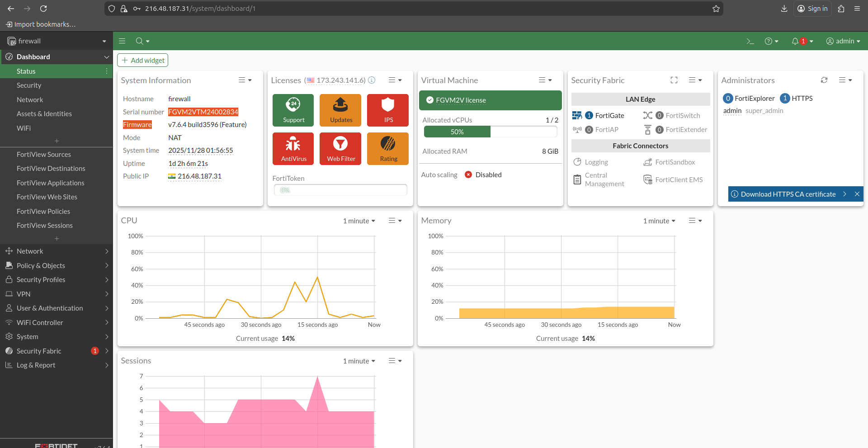Viewport: 868px width, 448px height.
Task: Open the AntiVirus license tile
Action: pyautogui.click(x=293, y=148)
